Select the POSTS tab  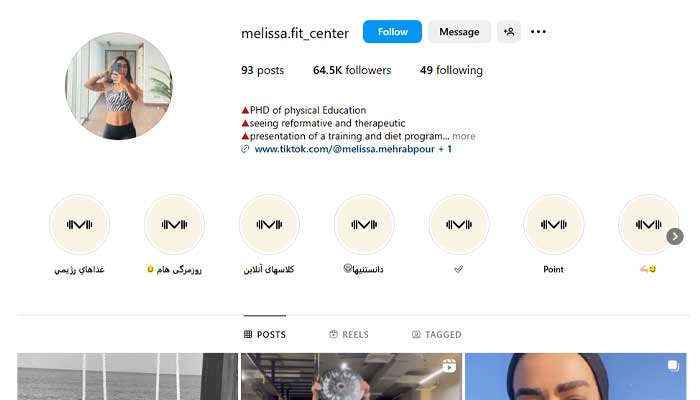[x=265, y=334]
